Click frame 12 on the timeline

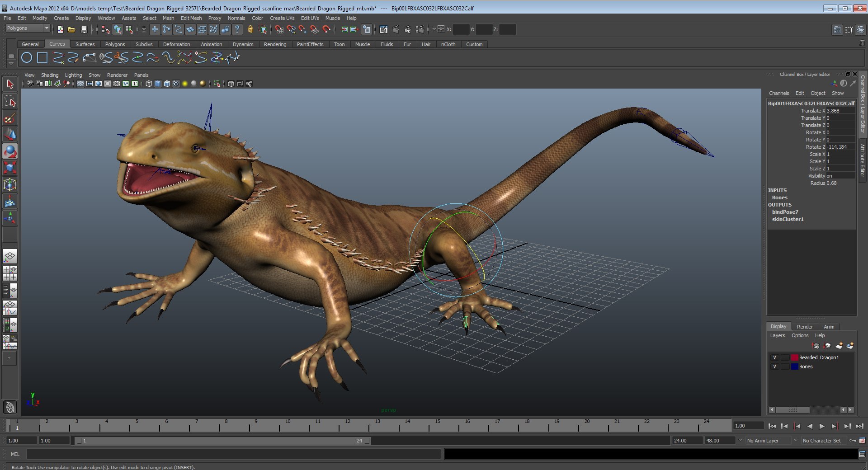coord(347,425)
